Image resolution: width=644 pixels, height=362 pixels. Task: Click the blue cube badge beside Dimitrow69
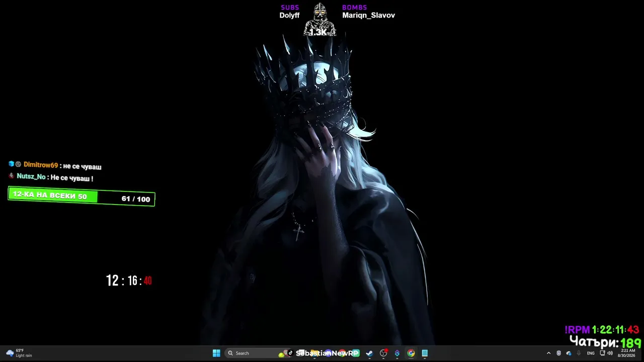pyautogui.click(x=11, y=164)
